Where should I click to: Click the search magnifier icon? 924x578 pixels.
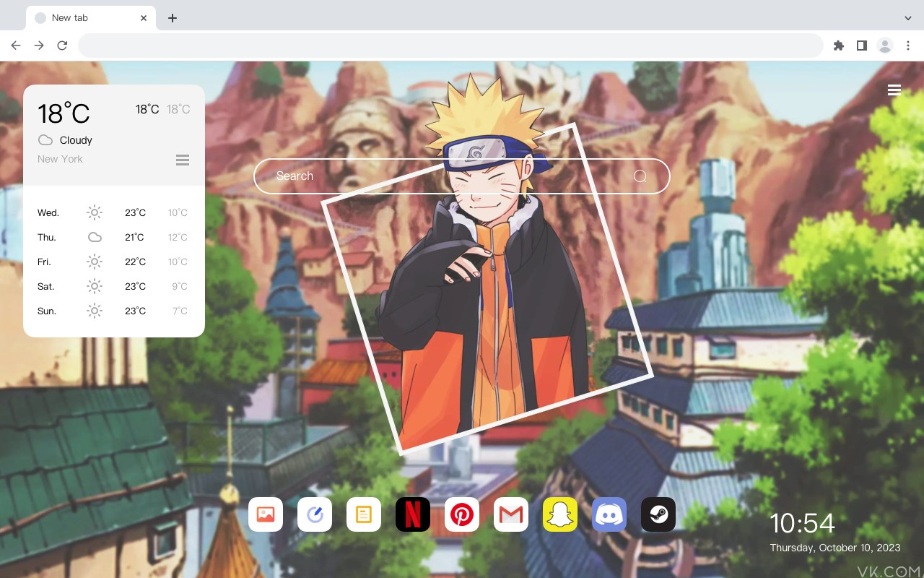640,176
